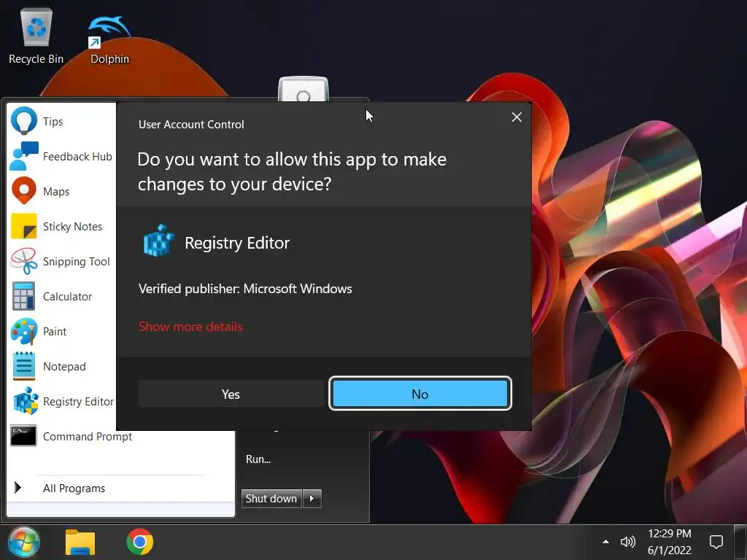
Task: Launch Google Chrome from the taskbar
Action: pos(139,542)
